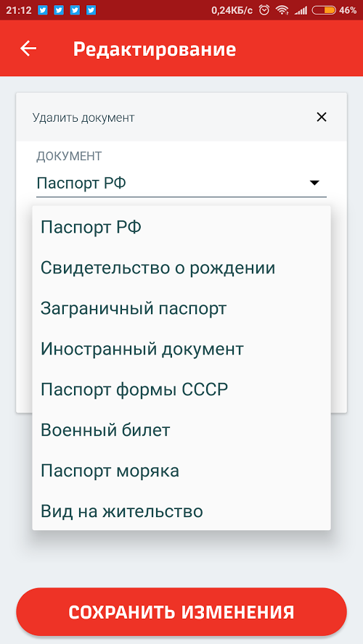The height and width of the screenshot is (644, 363).
Task: Tap the last Twitter notification icon
Action: point(91,10)
